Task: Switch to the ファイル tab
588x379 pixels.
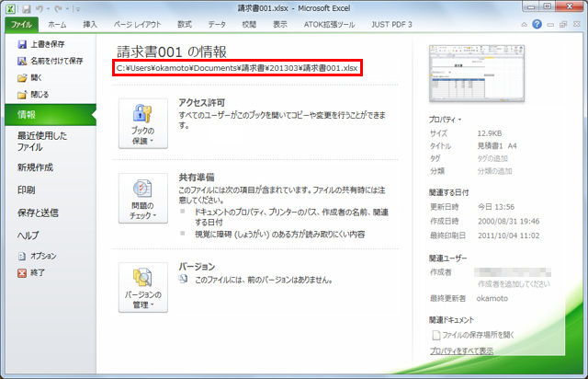Action: pyautogui.click(x=21, y=25)
